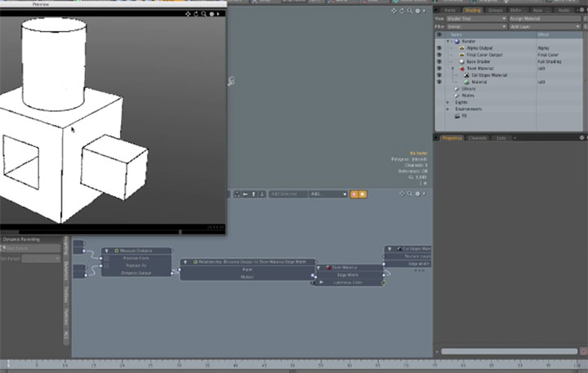Switch to the Lists tab
588x373 pixels.
[501, 138]
